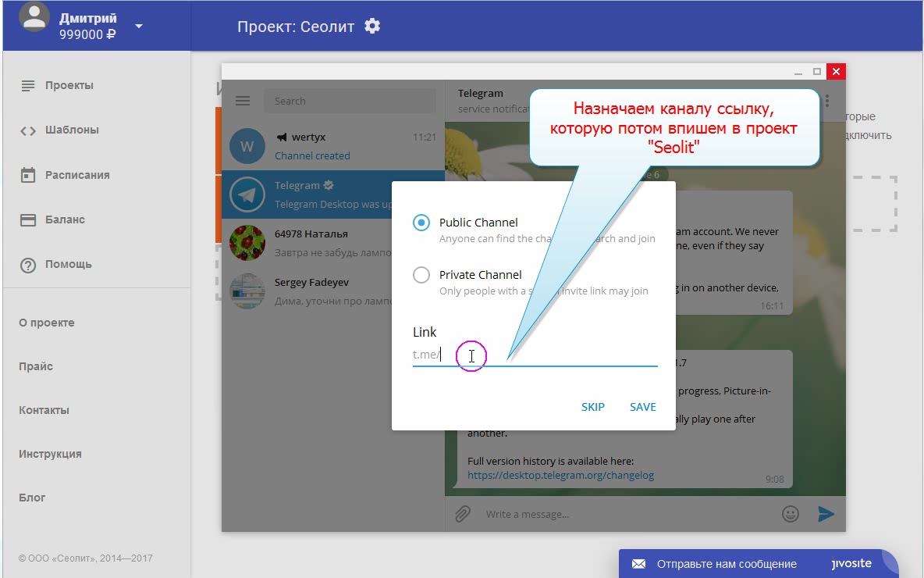This screenshot has width=924, height=578.
Task: Close the Telegram window
Action: [x=836, y=71]
